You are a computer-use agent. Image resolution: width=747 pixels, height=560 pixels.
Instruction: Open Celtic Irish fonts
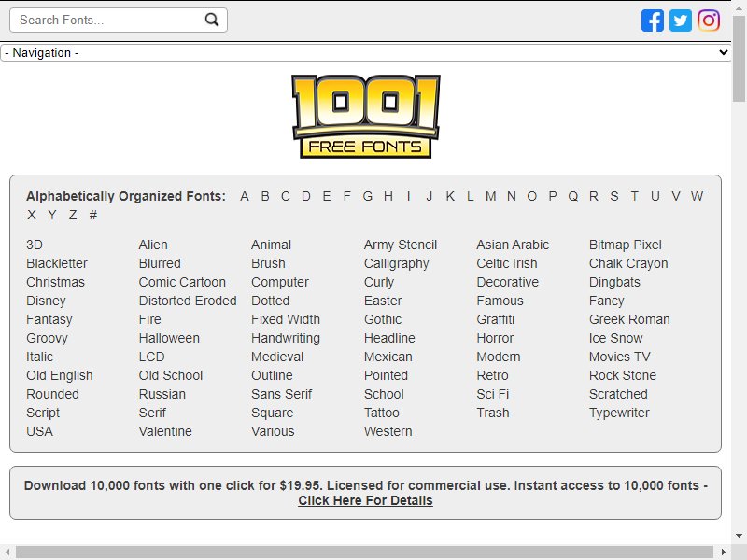506,263
